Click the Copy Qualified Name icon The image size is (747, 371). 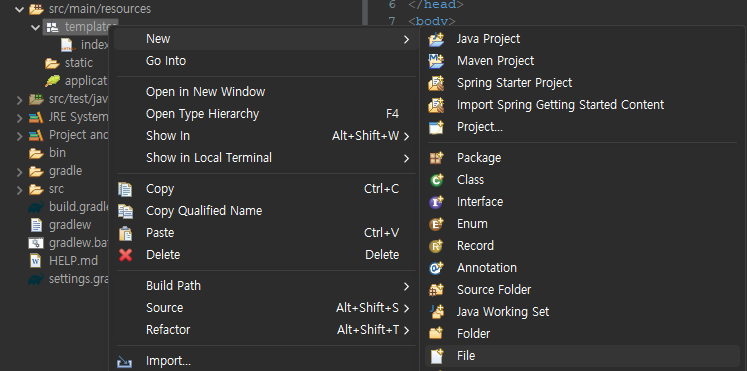[125, 211]
